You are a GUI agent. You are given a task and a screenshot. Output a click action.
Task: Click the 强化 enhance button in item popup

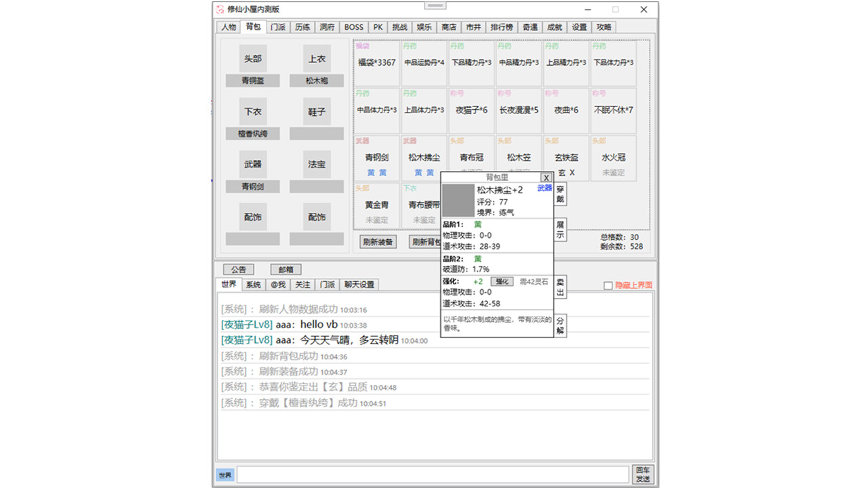pos(501,281)
